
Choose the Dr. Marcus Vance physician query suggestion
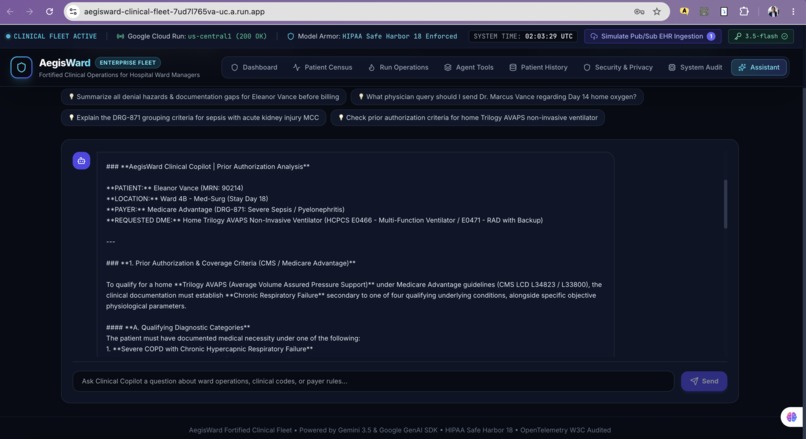tap(497, 97)
